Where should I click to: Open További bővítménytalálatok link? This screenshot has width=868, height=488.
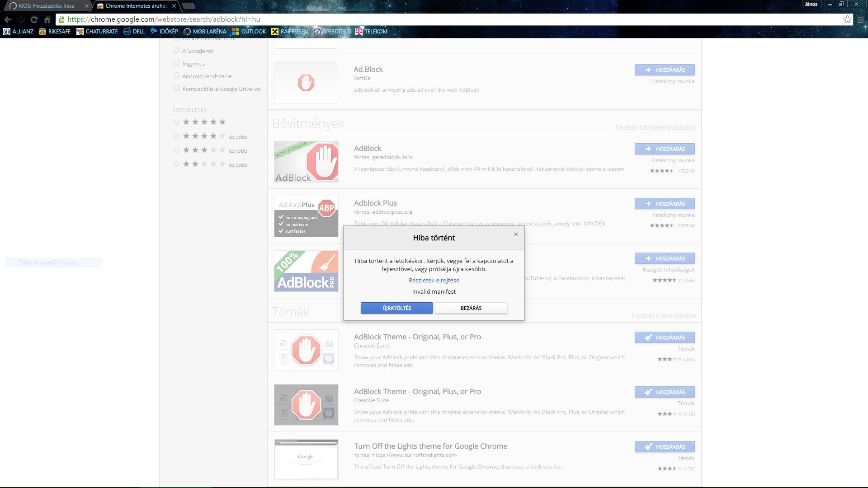[x=655, y=127]
